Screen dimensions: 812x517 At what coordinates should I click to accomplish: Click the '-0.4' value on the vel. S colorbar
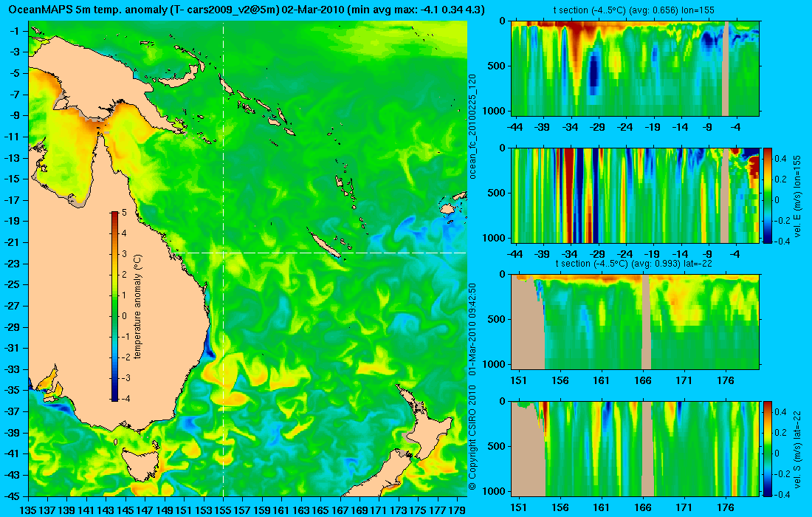point(782,494)
